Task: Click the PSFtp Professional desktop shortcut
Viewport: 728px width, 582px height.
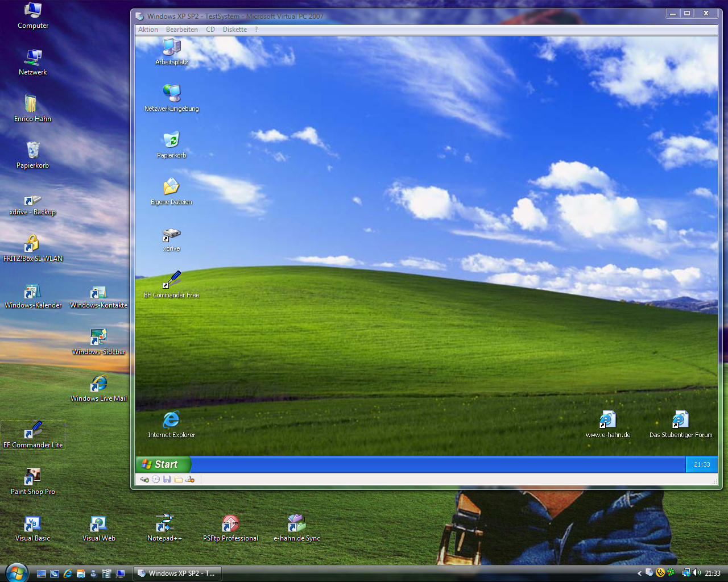Action: click(230, 523)
